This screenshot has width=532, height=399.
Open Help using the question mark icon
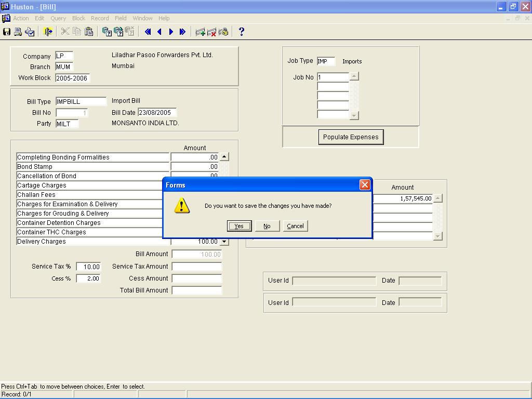(x=241, y=32)
